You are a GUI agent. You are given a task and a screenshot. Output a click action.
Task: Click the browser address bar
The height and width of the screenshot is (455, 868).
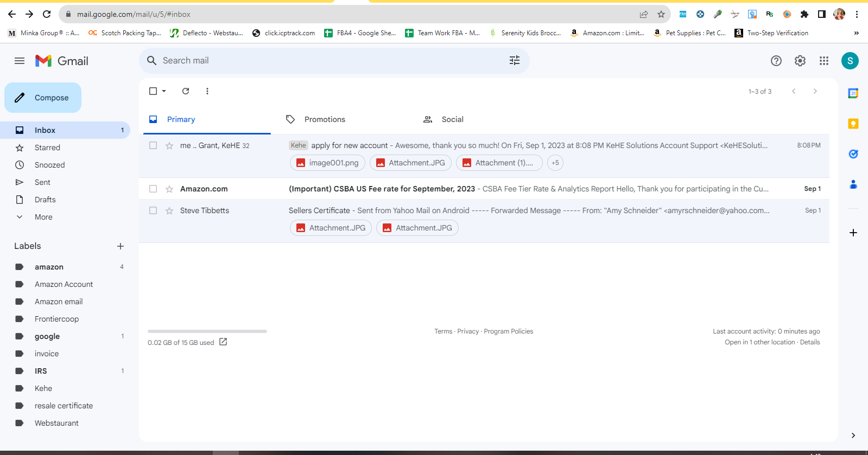347,14
